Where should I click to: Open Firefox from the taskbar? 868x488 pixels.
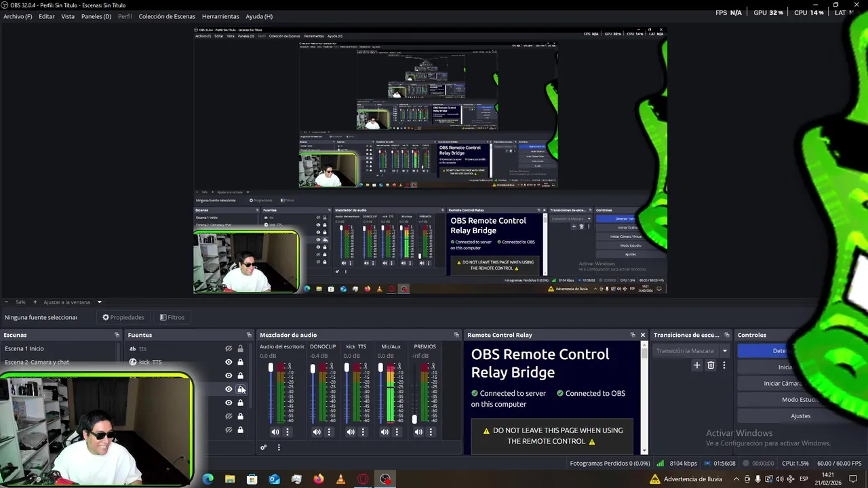click(319, 479)
